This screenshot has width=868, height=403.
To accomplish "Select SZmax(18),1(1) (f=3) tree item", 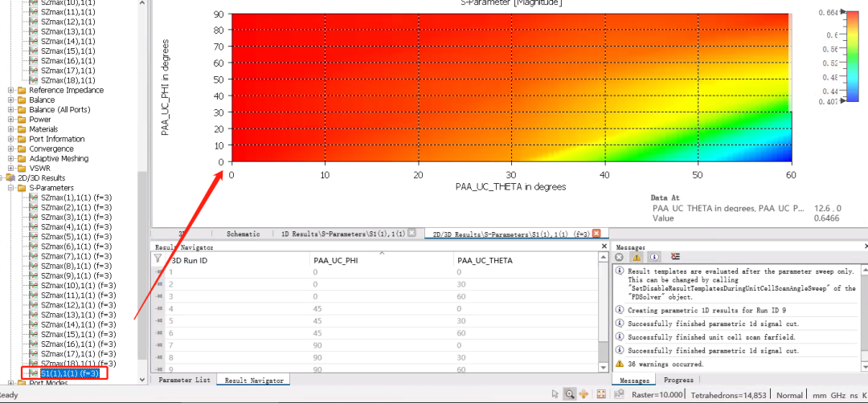I will pos(78,363).
